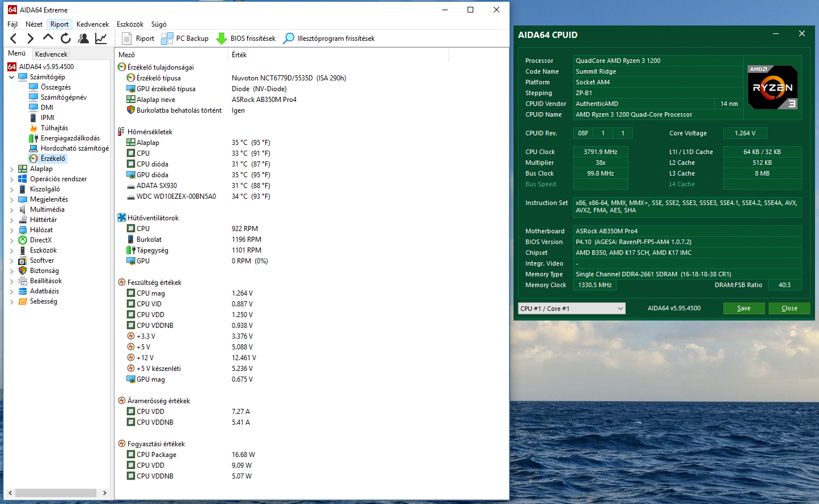Expand the DirectX tree node
The image size is (819, 504).
tap(11, 240)
